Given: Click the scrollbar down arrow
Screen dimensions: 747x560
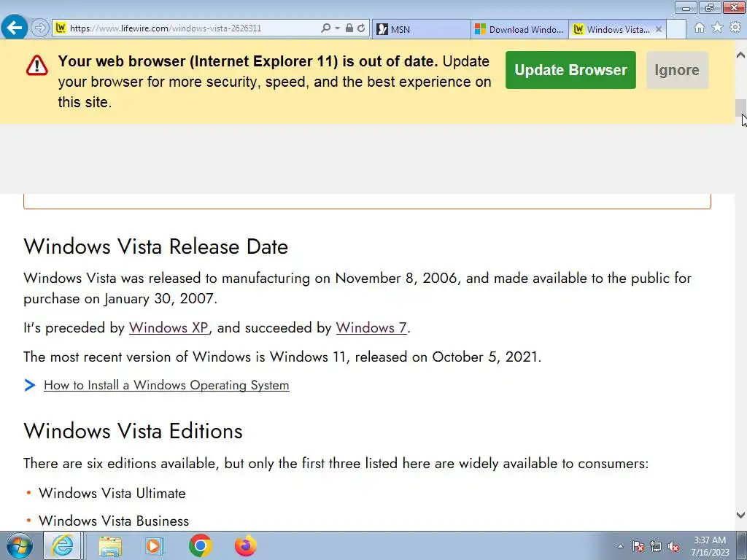Looking at the screenshot, I should [x=741, y=515].
